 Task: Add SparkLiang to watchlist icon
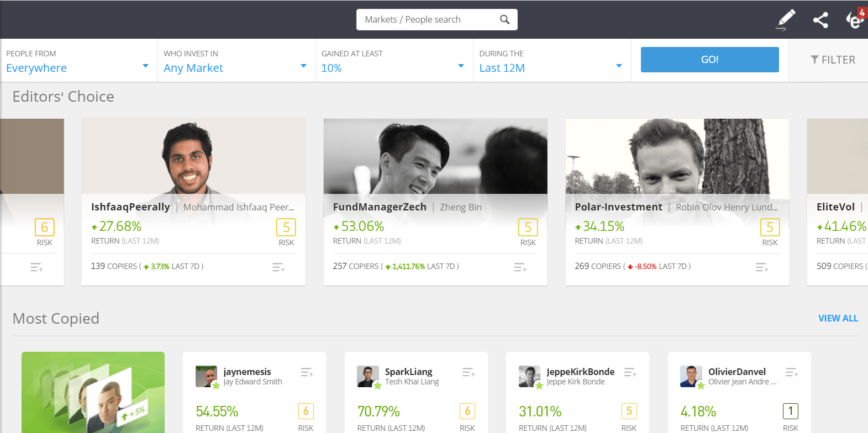pyautogui.click(x=469, y=372)
